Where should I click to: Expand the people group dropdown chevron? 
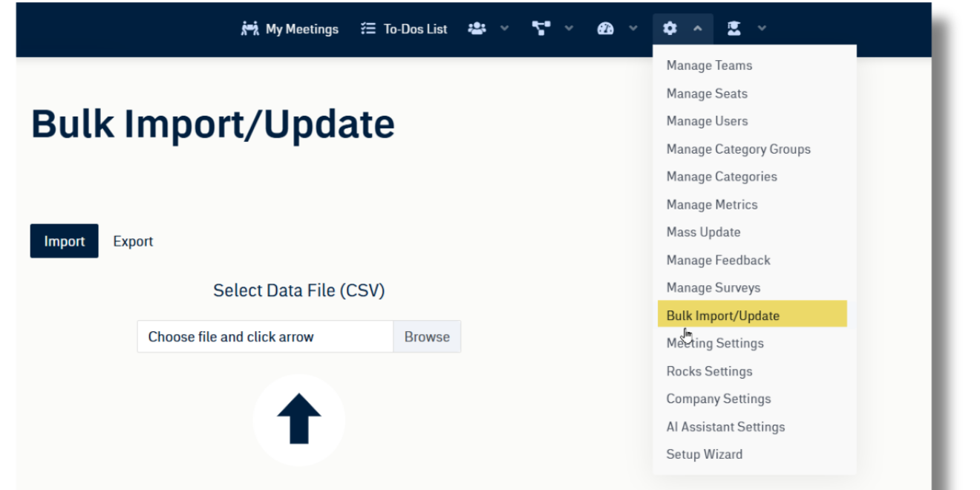coord(505,29)
